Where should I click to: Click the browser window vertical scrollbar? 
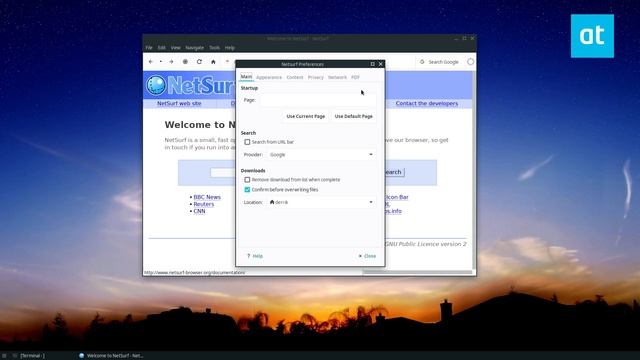(x=474, y=170)
